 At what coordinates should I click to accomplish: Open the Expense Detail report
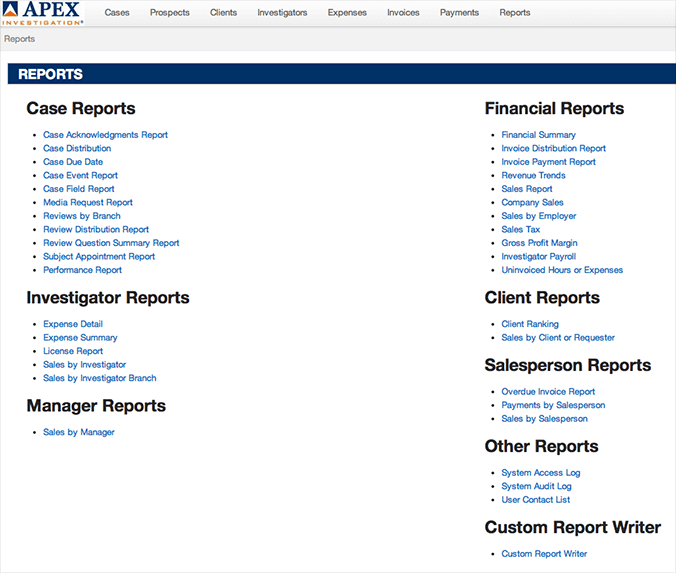(73, 324)
